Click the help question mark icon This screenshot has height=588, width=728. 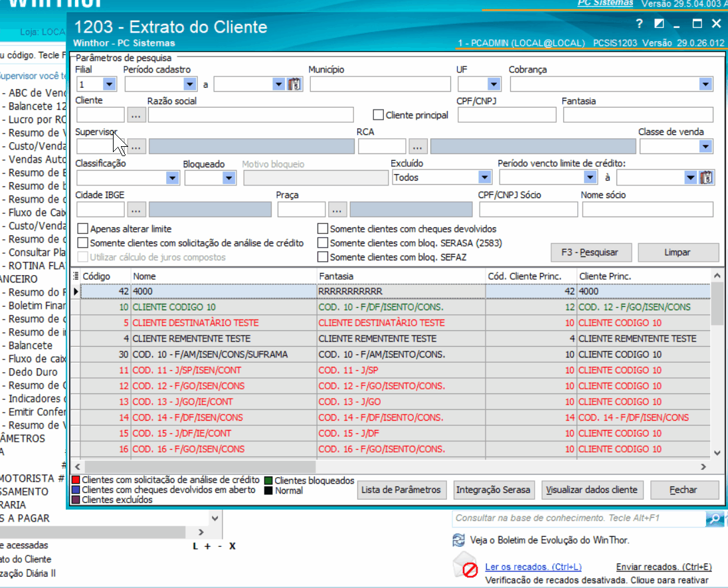coord(639,24)
